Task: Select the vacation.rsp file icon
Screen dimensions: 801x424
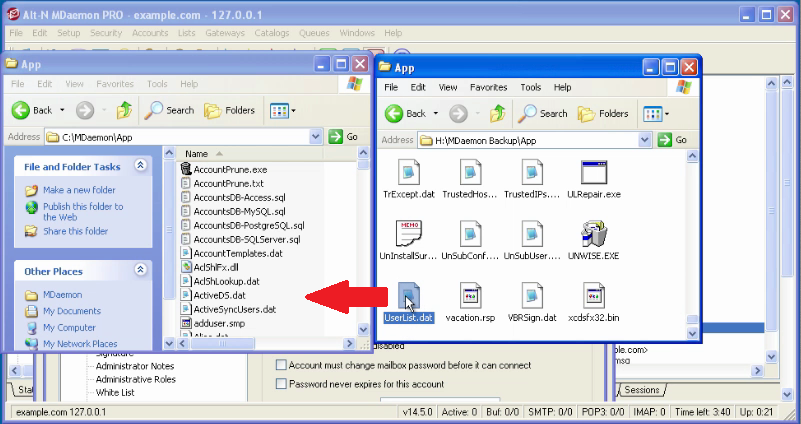Action: click(x=470, y=296)
